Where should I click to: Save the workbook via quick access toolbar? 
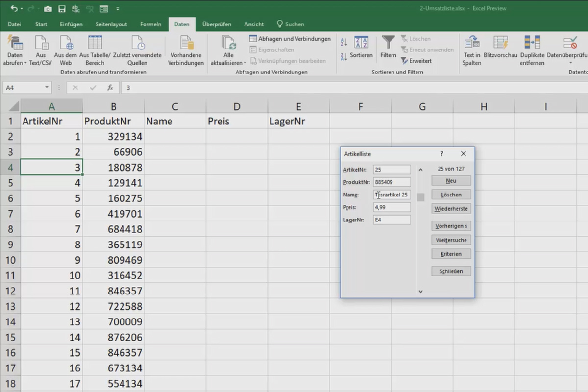tap(61, 8)
